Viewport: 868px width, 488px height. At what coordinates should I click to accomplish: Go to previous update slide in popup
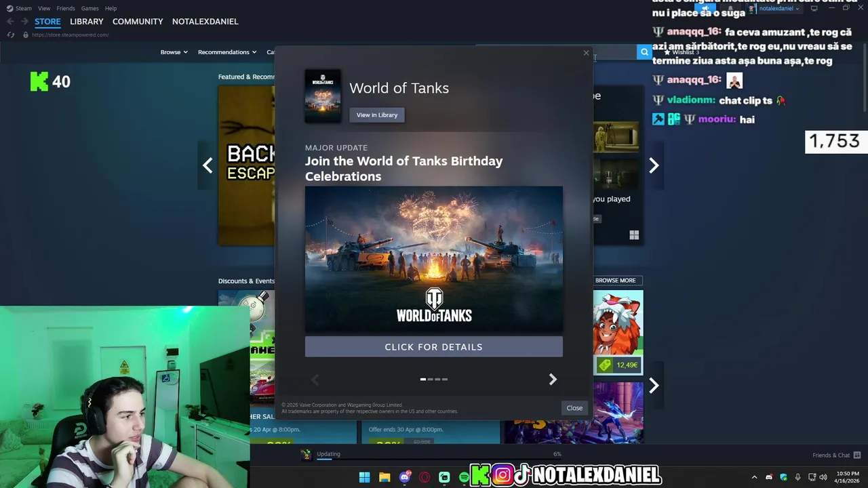[x=315, y=380]
